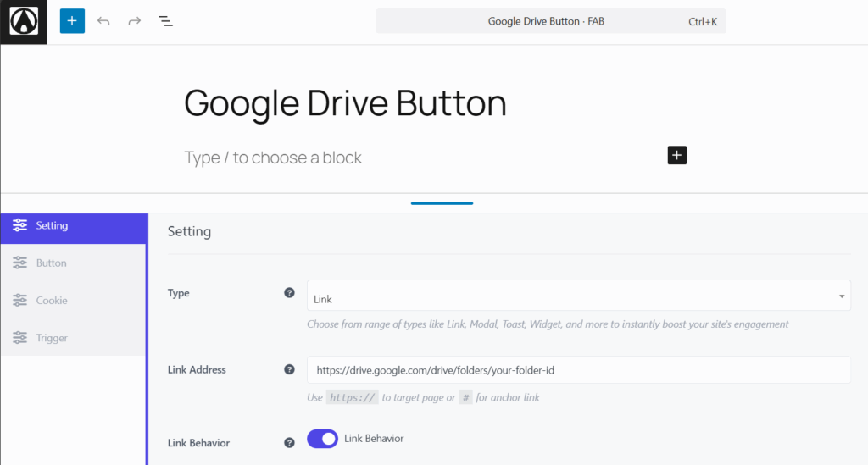Redo the last undone change
Viewport: 868px width, 465px height.
point(134,21)
